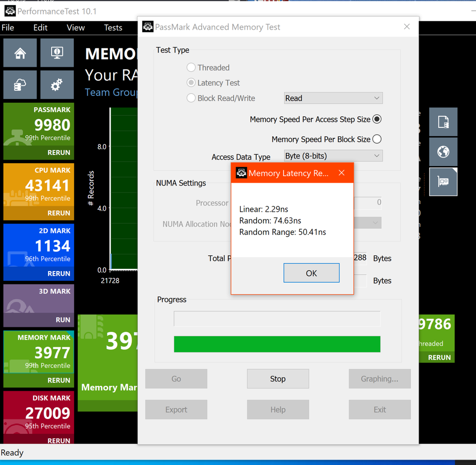Open the cloud upload baseline icon

click(20, 85)
